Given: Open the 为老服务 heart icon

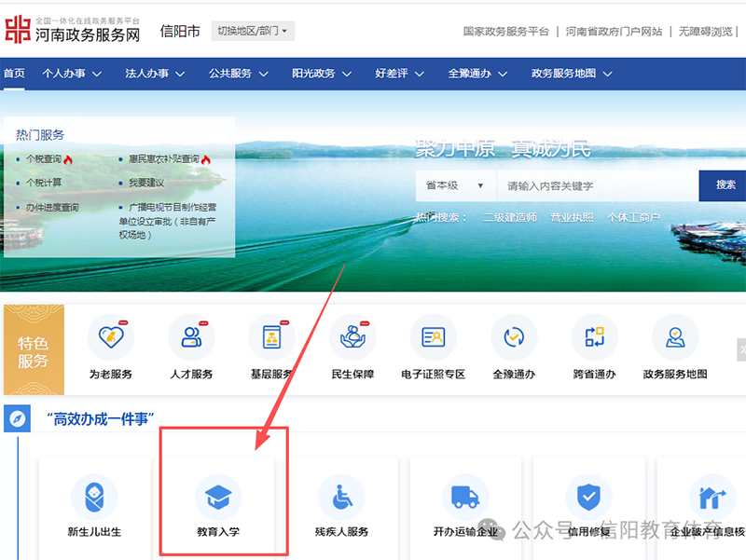Looking at the screenshot, I should (x=111, y=337).
